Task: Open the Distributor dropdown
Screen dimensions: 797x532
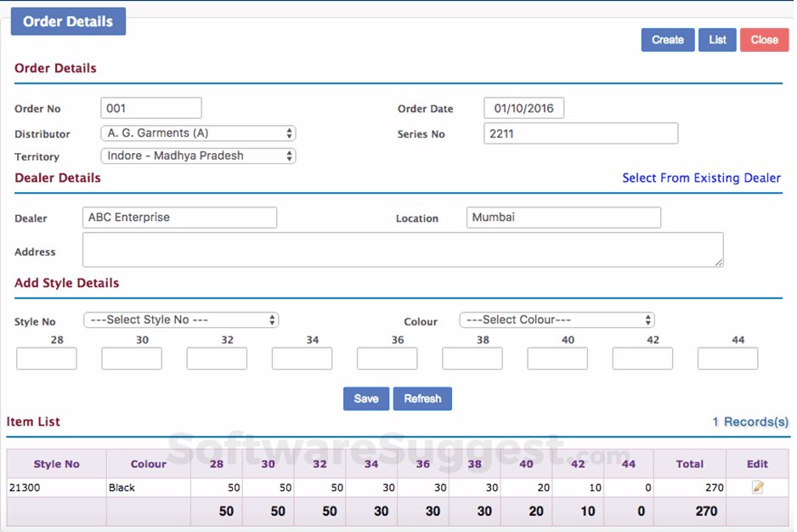Action: coord(198,133)
